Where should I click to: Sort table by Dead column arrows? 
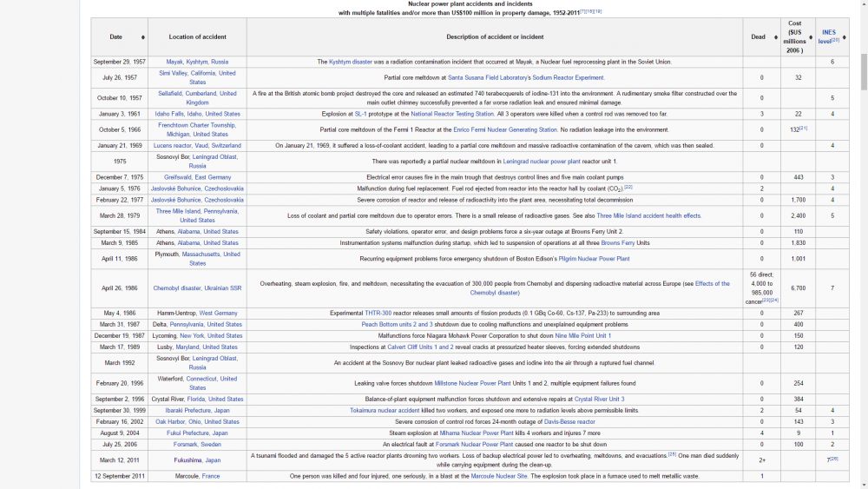(x=775, y=37)
